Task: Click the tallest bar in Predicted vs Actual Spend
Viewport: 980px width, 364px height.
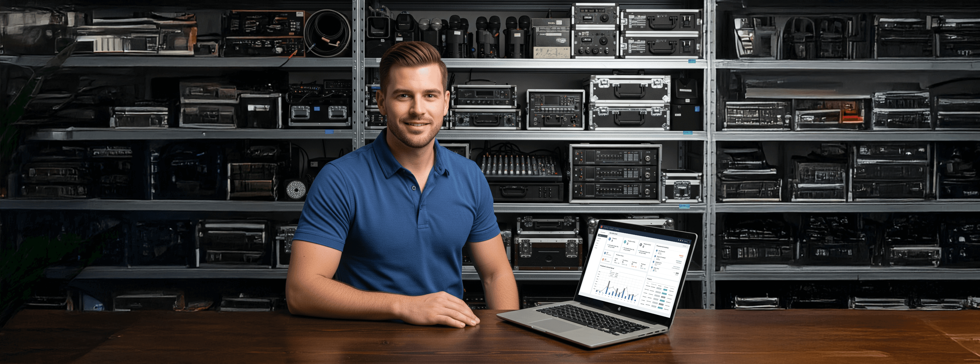Action: pyautogui.click(x=608, y=287)
